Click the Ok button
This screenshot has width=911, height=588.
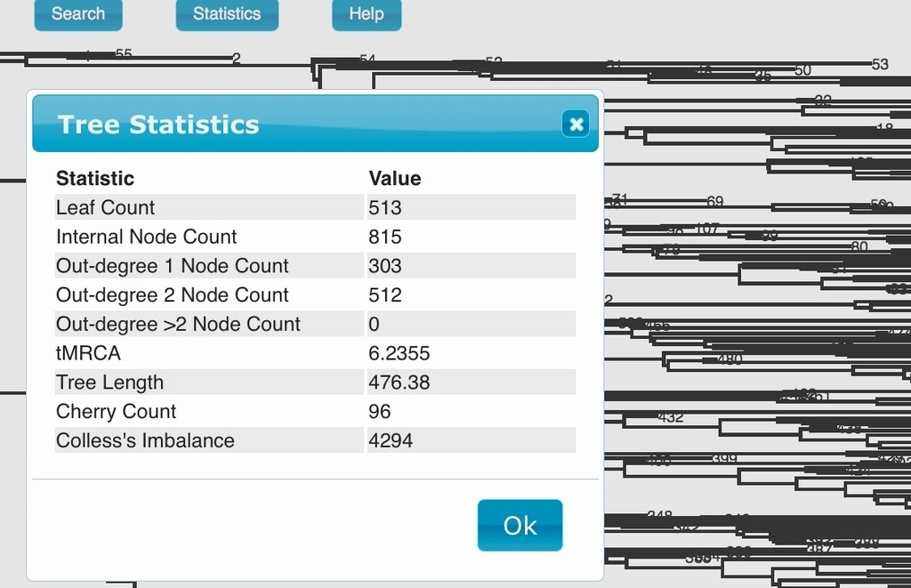[x=520, y=525]
